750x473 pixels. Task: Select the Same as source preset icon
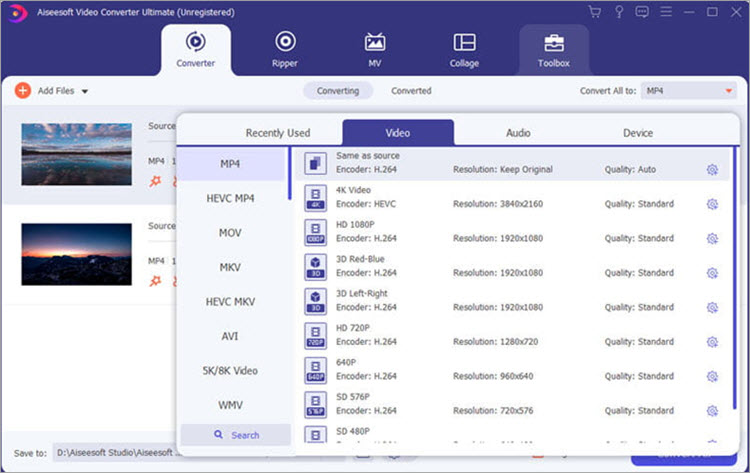pyautogui.click(x=316, y=163)
